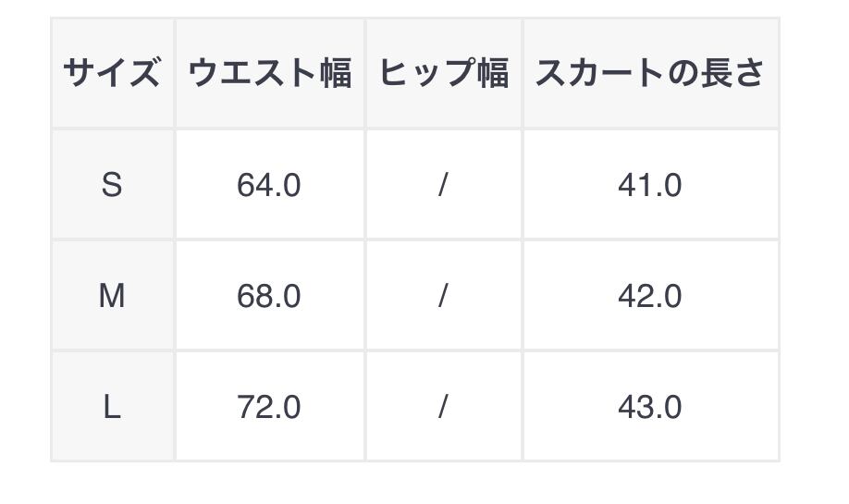Click the 64.0 waist width cell

pyautogui.click(x=269, y=185)
